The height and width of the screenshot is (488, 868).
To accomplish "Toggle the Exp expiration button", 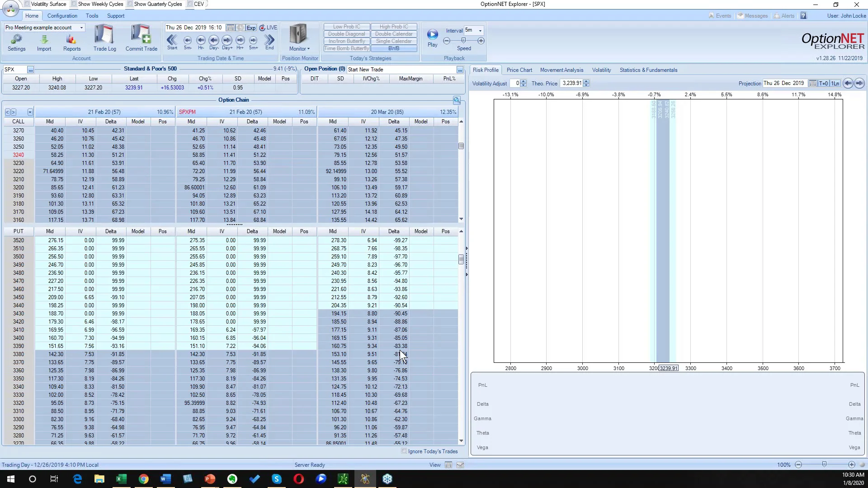I will coord(251,28).
